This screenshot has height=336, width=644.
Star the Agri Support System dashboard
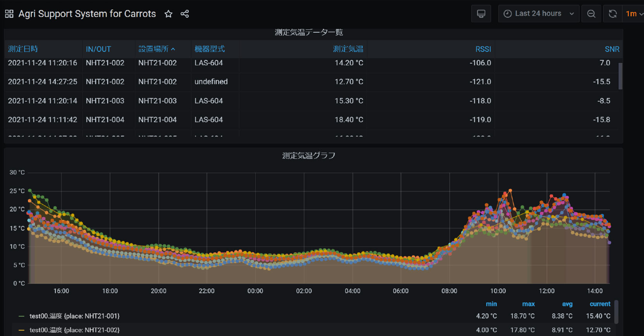click(168, 14)
